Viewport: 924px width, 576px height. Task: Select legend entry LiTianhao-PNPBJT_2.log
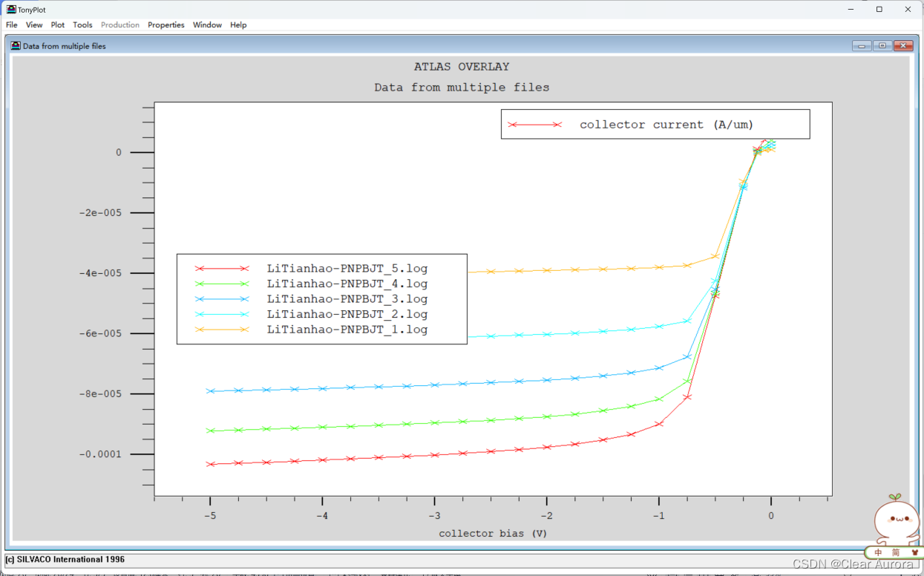[x=347, y=314]
